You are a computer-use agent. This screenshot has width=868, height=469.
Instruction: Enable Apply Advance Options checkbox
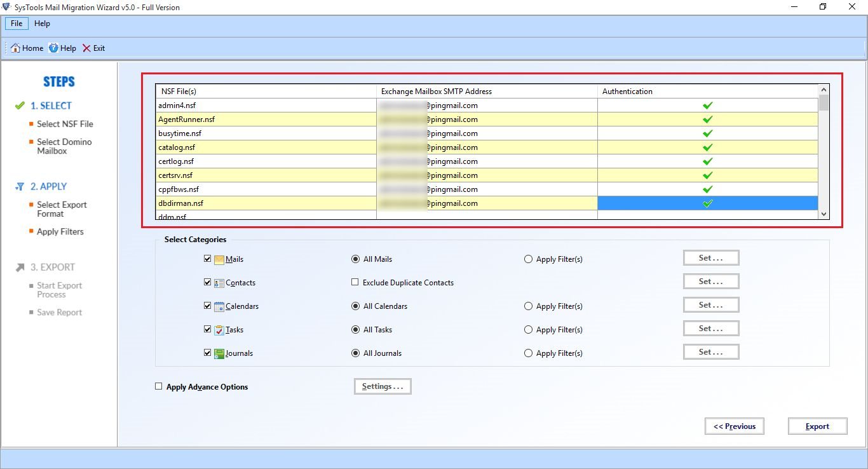pyautogui.click(x=159, y=386)
